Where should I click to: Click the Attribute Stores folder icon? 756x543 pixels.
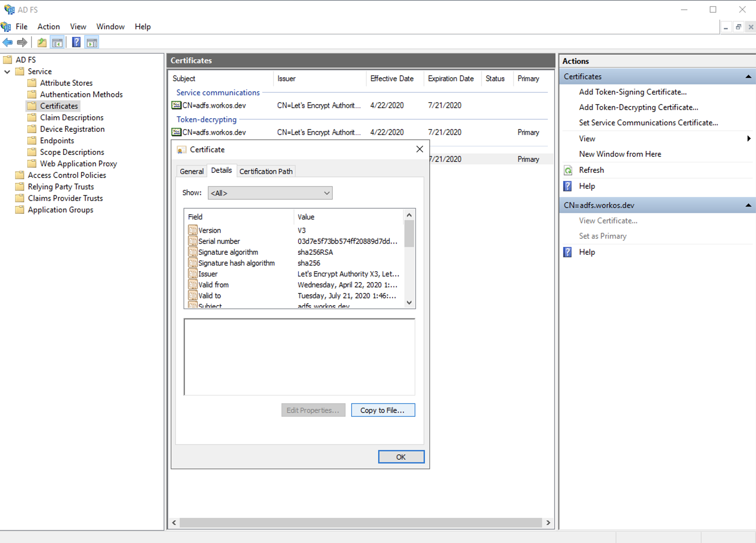[x=32, y=83]
